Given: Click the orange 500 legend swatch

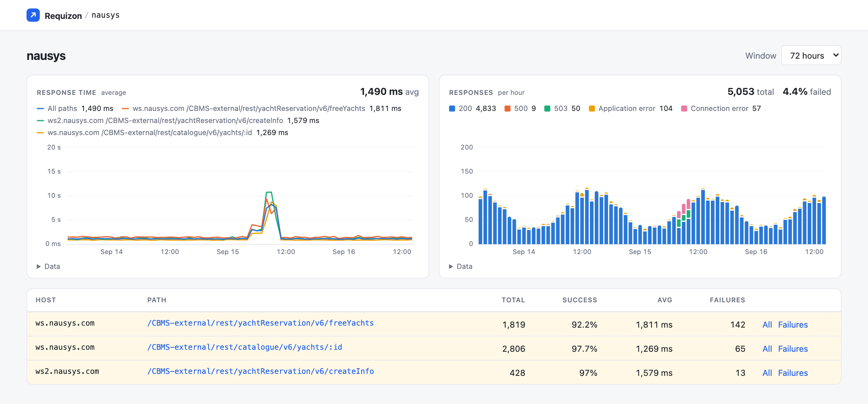Looking at the screenshot, I should (x=508, y=109).
